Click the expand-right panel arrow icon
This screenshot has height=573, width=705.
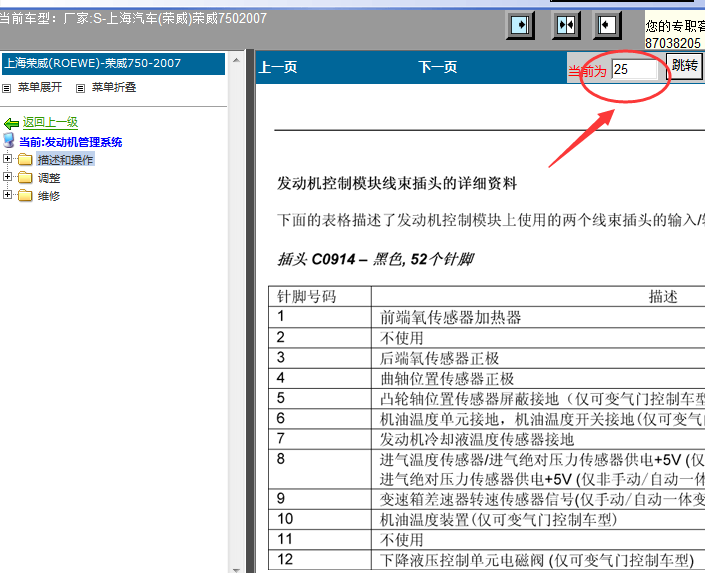point(520,25)
